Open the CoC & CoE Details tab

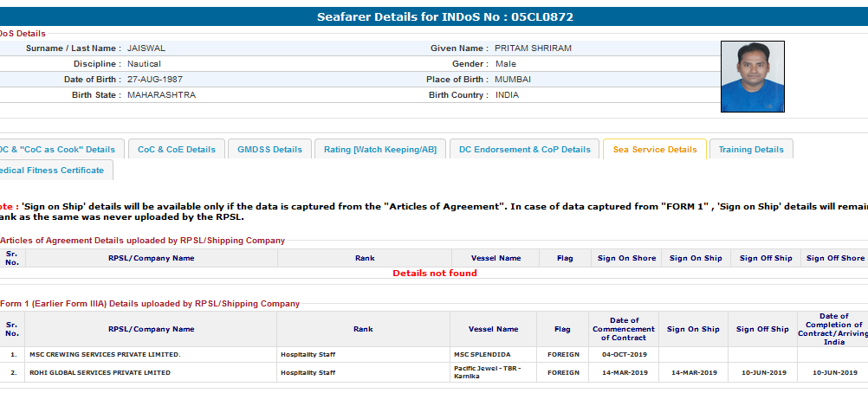pos(177,149)
